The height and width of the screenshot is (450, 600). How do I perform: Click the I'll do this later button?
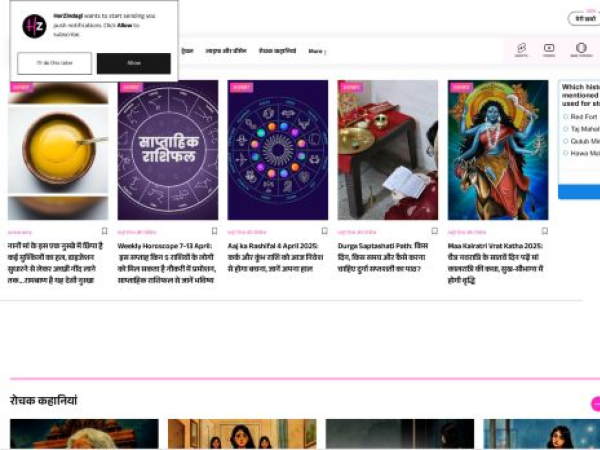tap(54, 63)
